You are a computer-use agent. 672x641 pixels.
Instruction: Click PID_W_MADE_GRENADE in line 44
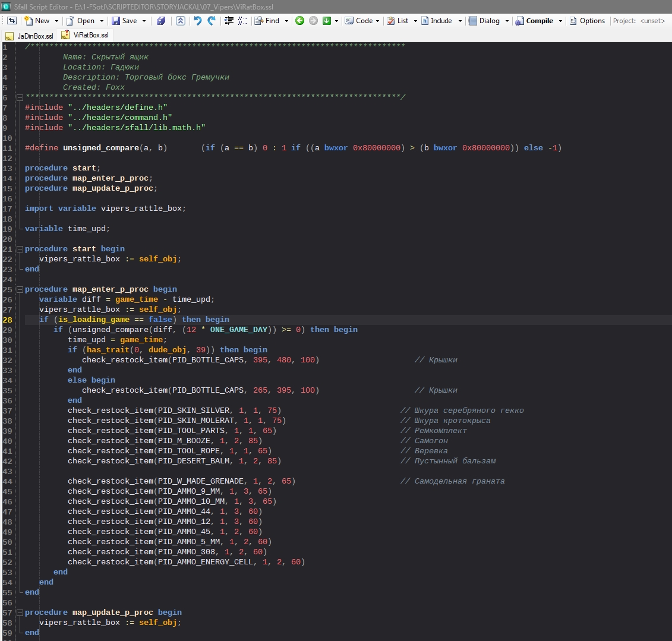coord(201,481)
